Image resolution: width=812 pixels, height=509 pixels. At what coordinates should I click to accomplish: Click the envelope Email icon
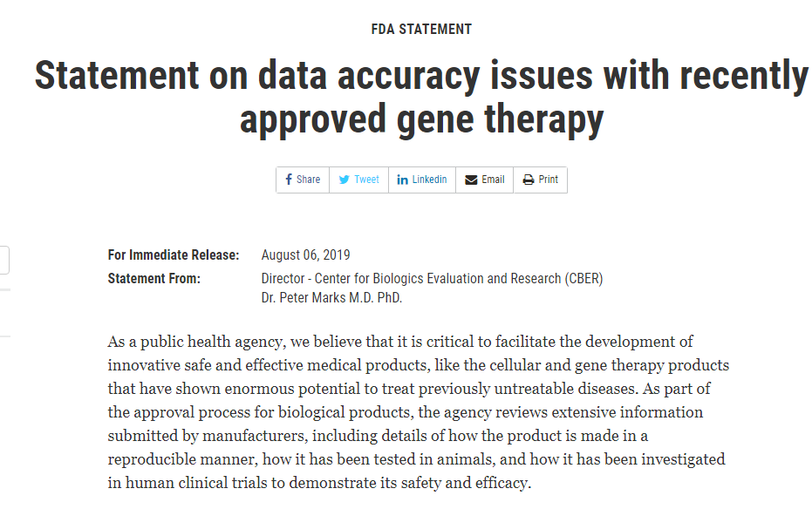[x=471, y=180]
